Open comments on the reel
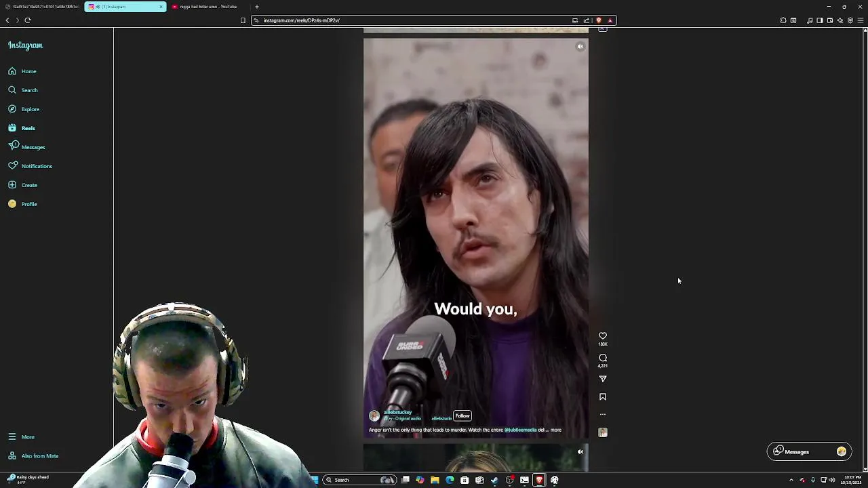The width and height of the screenshot is (868, 488). [603, 358]
